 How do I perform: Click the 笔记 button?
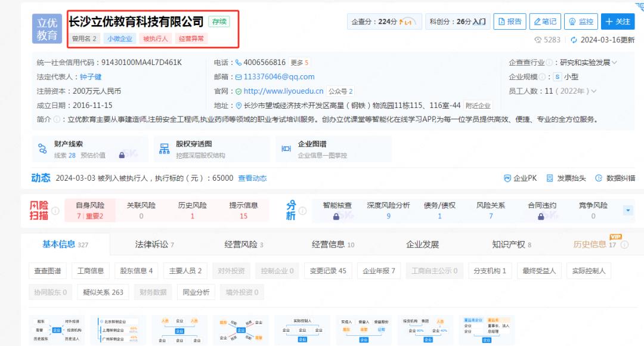[545, 22]
